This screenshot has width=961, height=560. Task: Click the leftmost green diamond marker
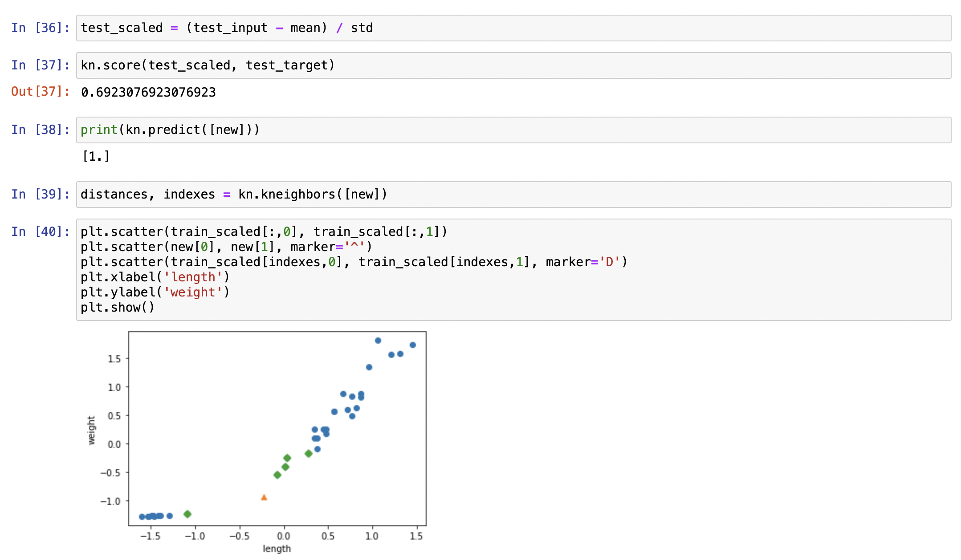187,514
